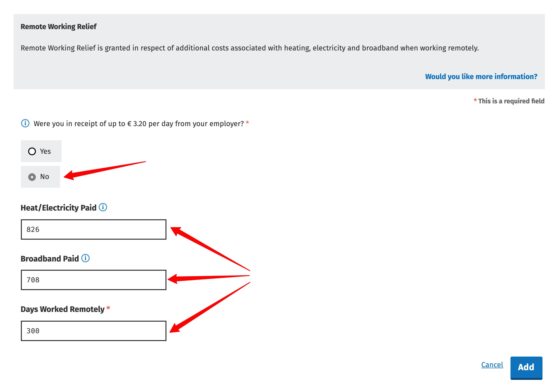Viewport: 559px width, 392px height.
Task: Click into the Broadband Paid input box
Action: pyautogui.click(x=93, y=280)
